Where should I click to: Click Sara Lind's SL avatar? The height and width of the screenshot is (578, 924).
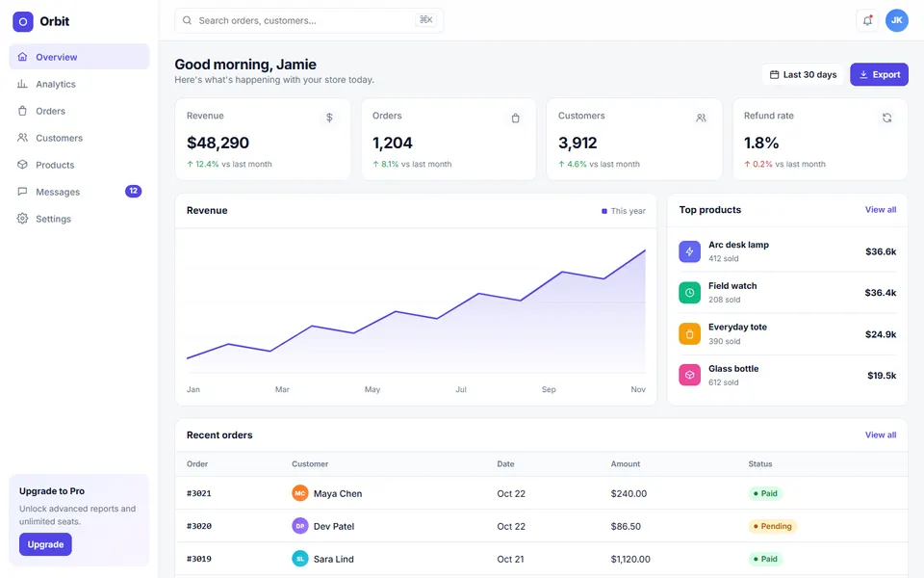tap(300, 559)
